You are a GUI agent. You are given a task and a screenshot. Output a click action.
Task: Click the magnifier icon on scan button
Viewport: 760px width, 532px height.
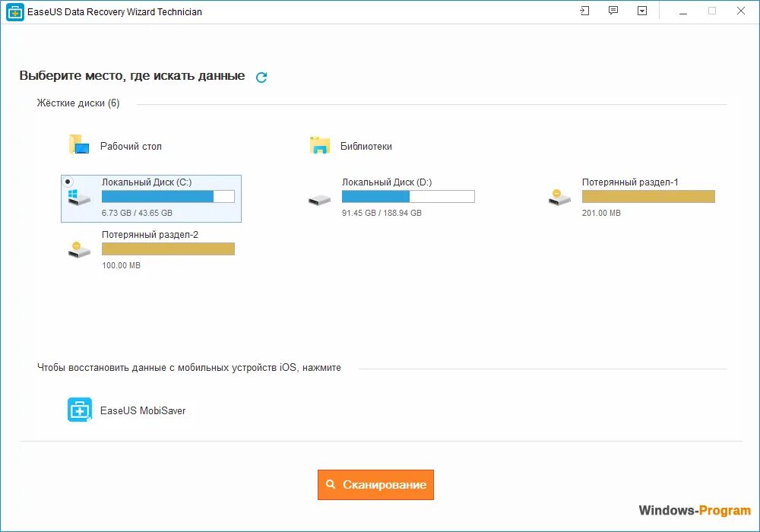(x=331, y=484)
